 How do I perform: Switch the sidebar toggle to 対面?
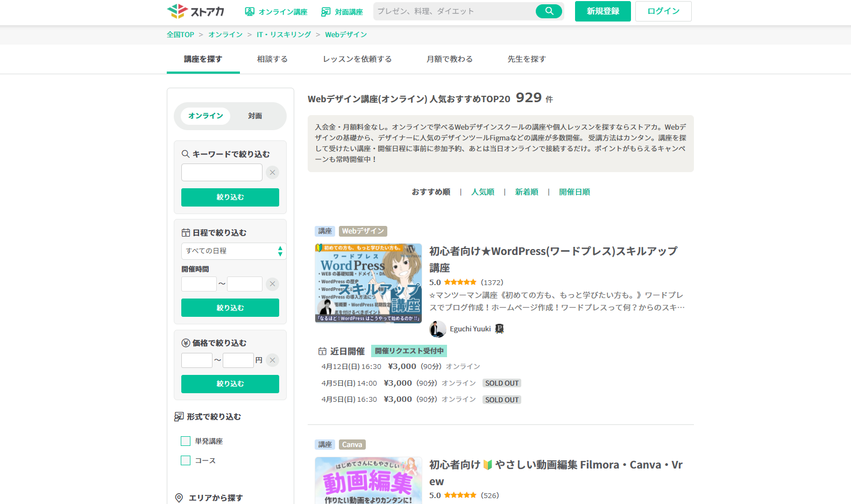click(x=255, y=116)
